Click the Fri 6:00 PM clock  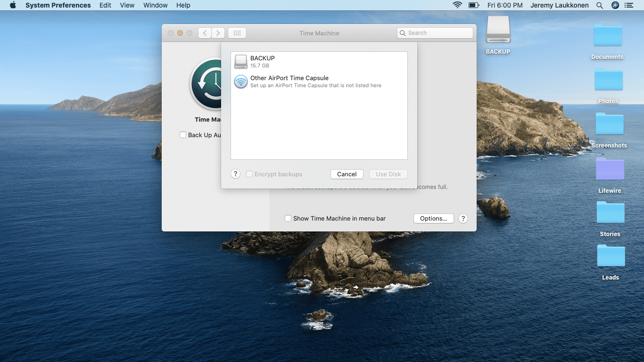pos(505,5)
